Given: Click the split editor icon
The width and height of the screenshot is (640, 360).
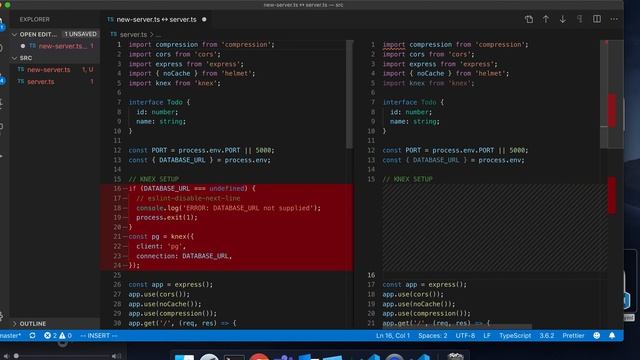Looking at the screenshot, I should (597, 19).
